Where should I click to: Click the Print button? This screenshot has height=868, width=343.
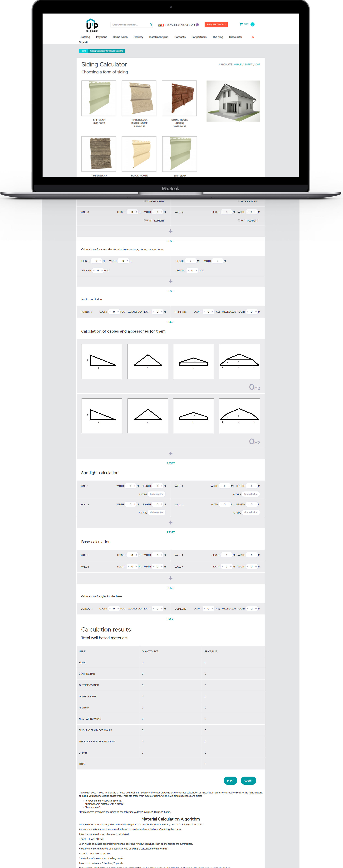pos(230,781)
